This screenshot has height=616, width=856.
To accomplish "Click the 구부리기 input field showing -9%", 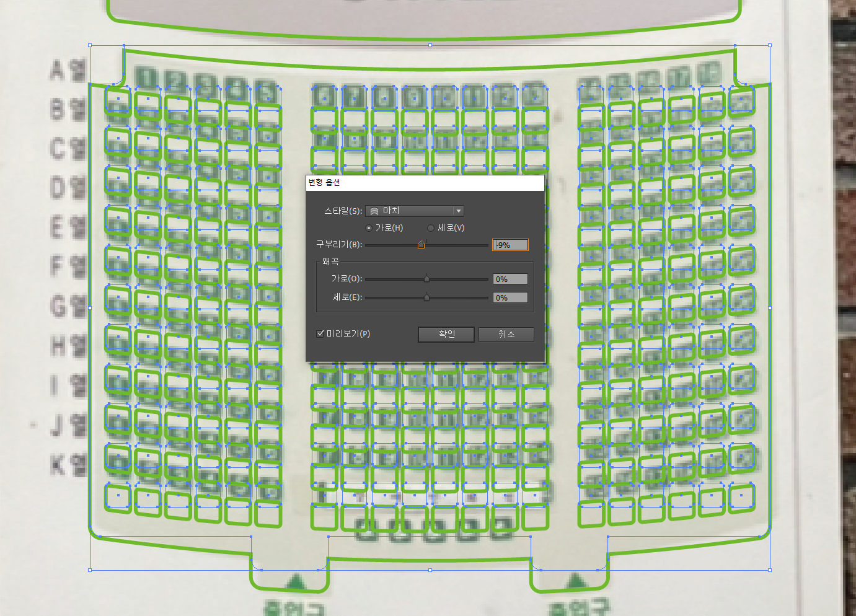I will (x=510, y=245).
